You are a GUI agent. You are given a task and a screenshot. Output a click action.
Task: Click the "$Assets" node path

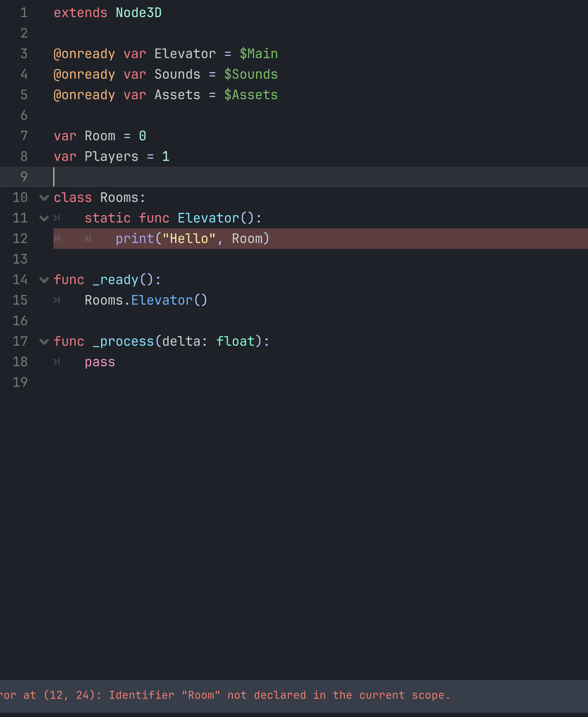click(251, 95)
